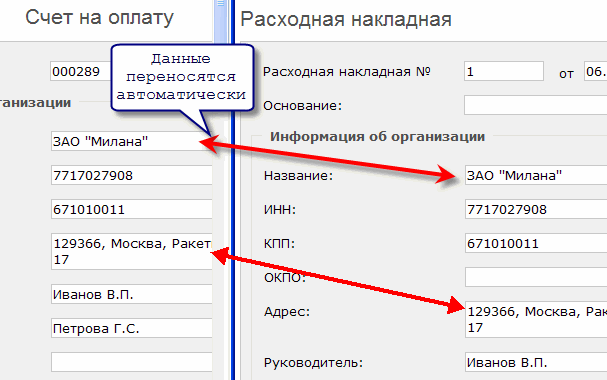Click the Основание input field

(x=535, y=105)
